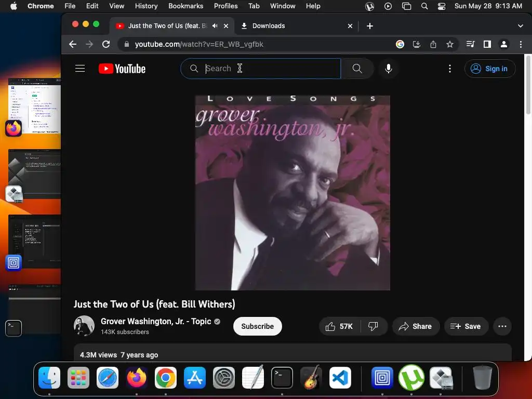The height and width of the screenshot is (399, 532).
Task: Focus the YouTube Search field
Action: [261, 69]
